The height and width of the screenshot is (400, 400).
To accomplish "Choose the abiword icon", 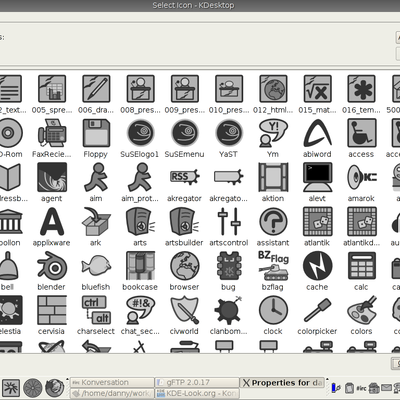I will pos(317,133).
